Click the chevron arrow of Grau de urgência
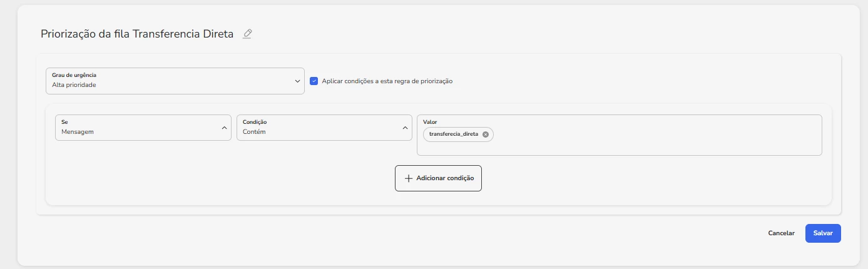The width and height of the screenshot is (868, 269). [297, 81]
